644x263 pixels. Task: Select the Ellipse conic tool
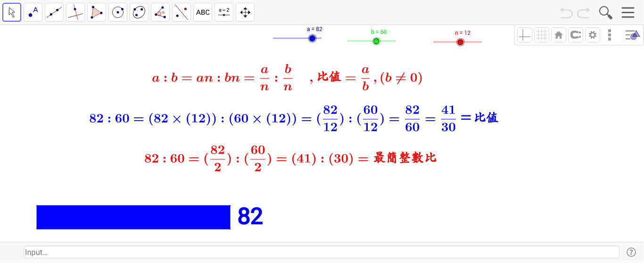click(139, 12)
